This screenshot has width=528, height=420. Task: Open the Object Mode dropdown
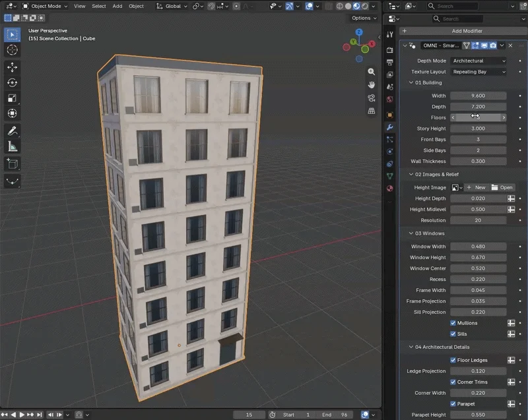[x=45, y=6]
